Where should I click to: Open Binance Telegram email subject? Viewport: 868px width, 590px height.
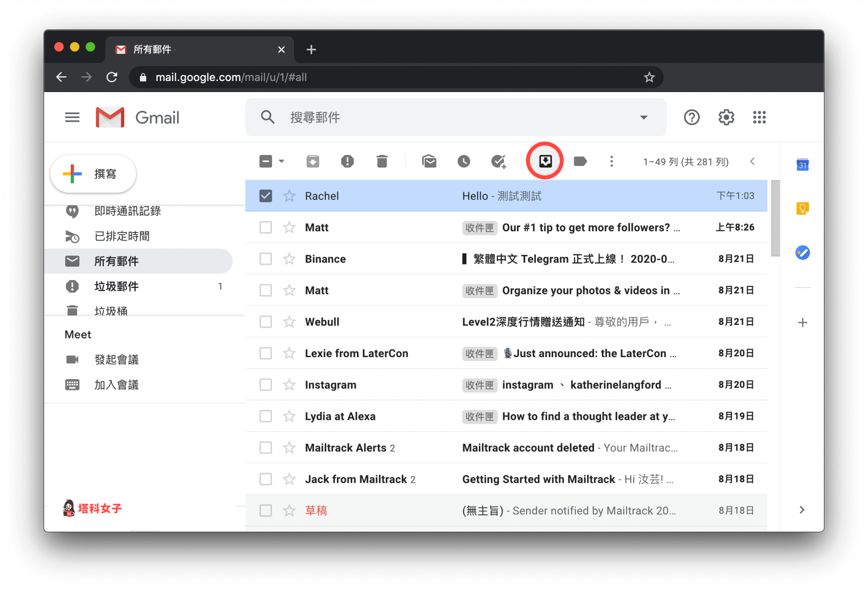tap(568, 259)
